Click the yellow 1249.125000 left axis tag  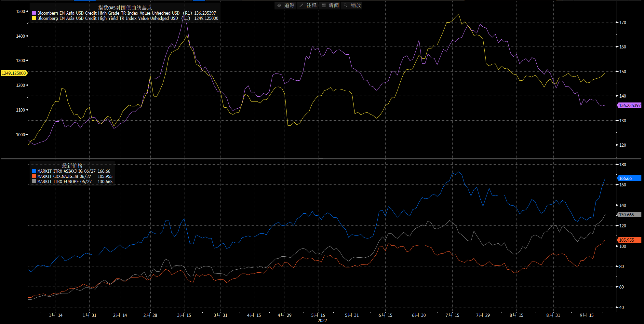(x=14, y=73)
